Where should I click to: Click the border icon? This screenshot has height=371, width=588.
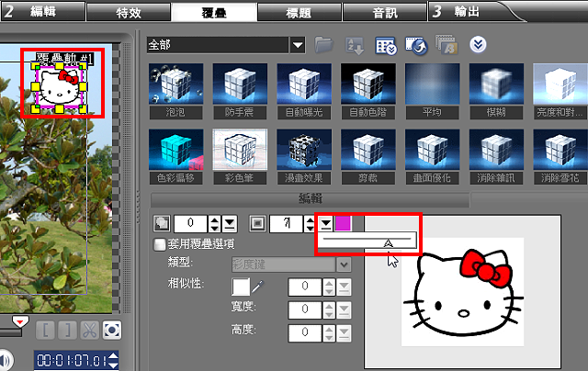[257, 223]
